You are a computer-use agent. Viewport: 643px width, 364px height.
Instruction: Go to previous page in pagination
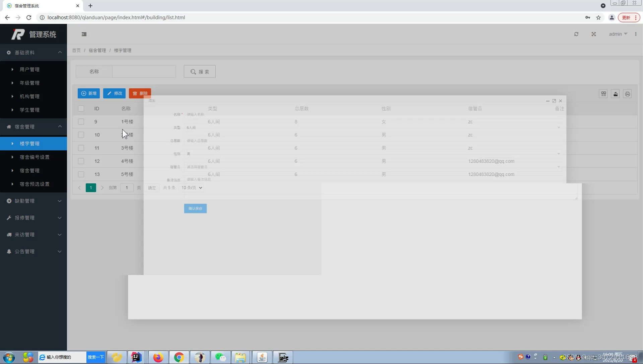[79, 188]
